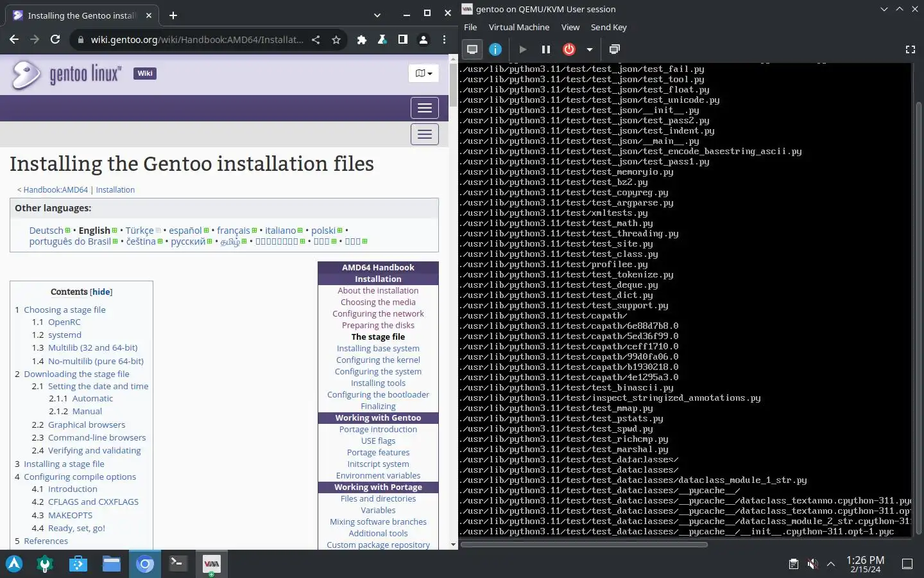The image size is (924, 578).
Task: Open shutdown options dropdown arrow
Action: (x=589, y=49)
